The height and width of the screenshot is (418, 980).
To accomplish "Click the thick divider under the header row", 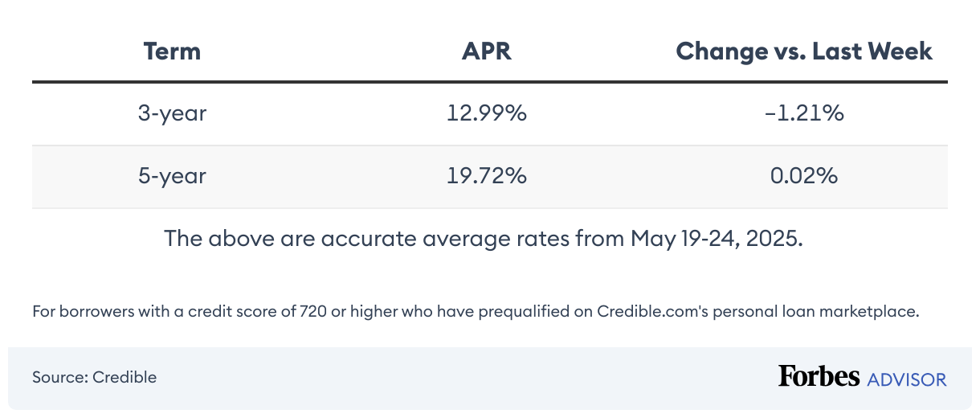I will [489, 82].
